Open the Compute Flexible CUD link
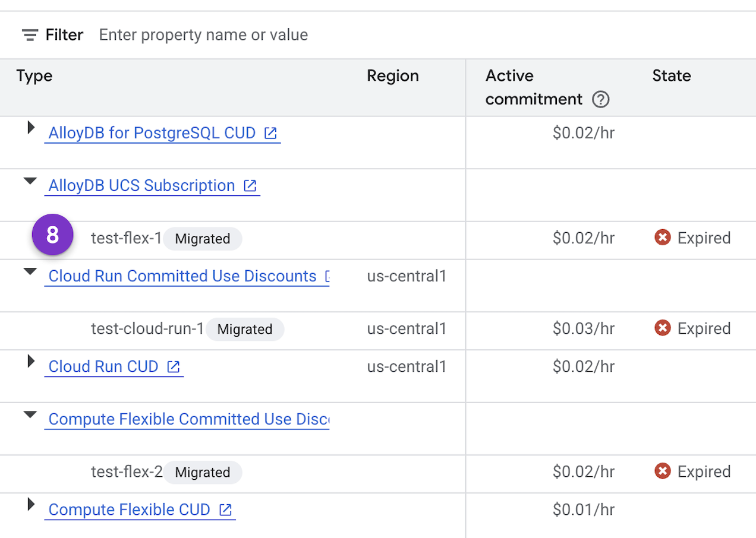 129,509
